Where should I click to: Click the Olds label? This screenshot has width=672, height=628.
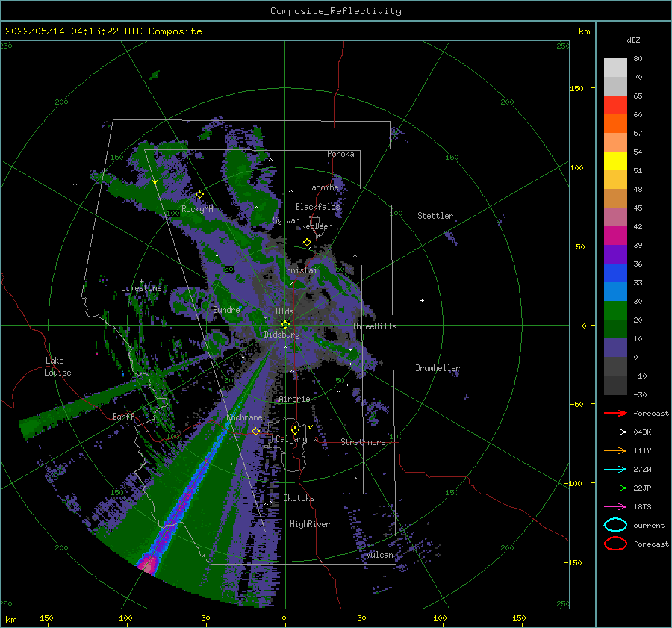pyautogui.click(x=284, y=311)
